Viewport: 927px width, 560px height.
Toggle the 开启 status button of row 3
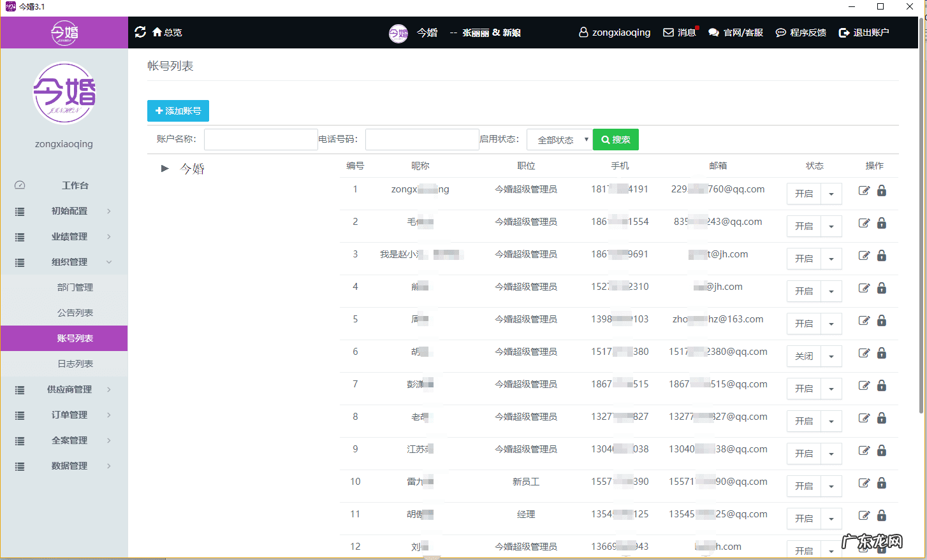coord(804,259)
